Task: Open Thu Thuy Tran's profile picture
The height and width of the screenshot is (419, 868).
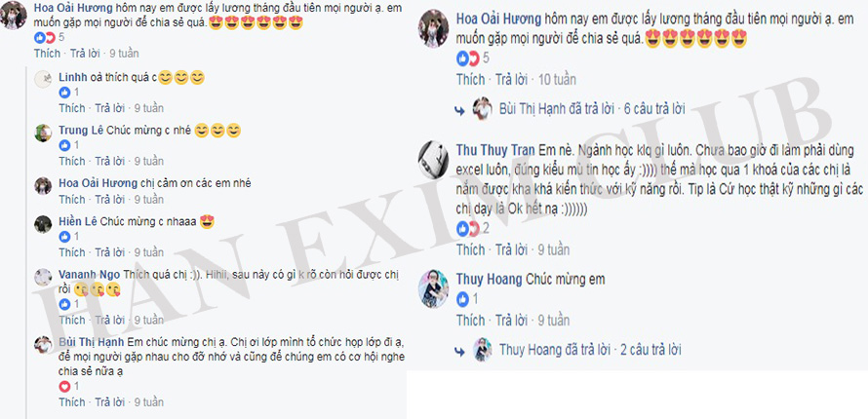Action: point(433,159)
